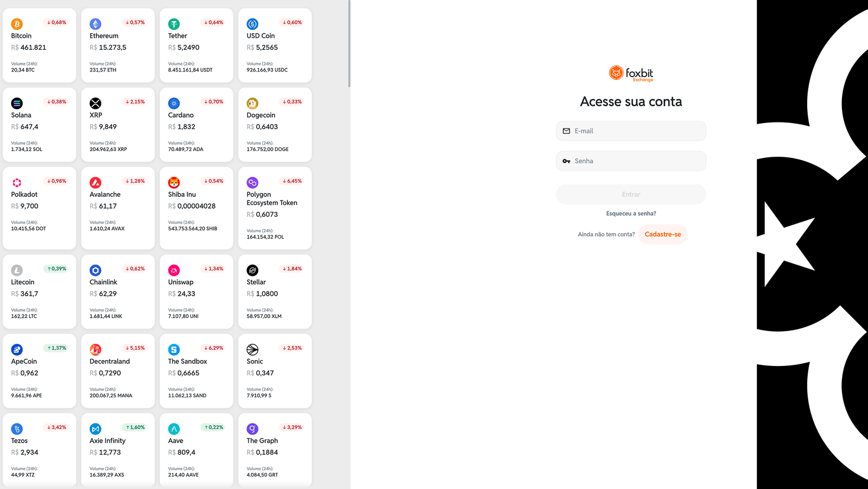Image resolution: width=868 pixels, height=489 pixels.
Task: Click the Aave 0,22% change badge
Action: (x=214, y=427)
